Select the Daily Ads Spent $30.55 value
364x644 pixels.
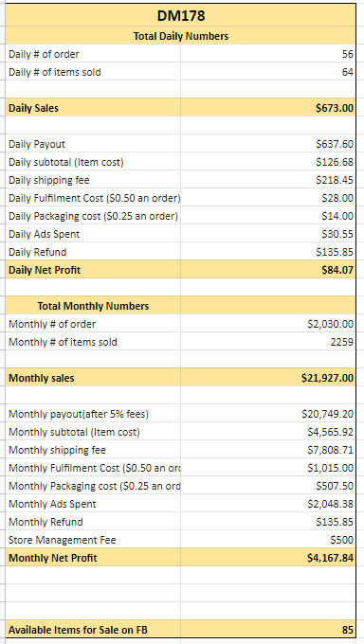(268, 234)
